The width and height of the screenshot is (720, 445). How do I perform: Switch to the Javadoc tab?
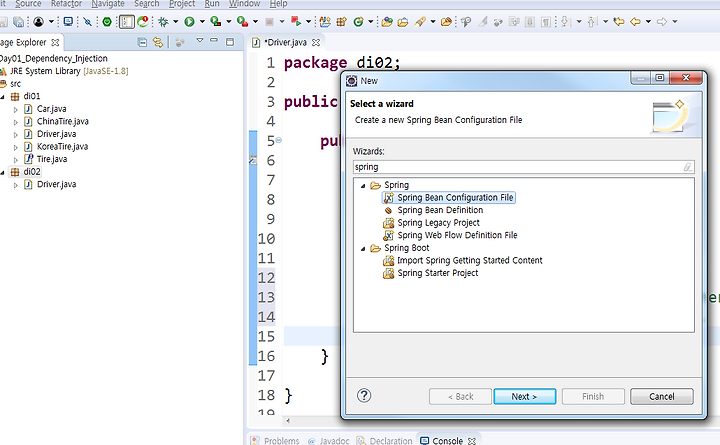(329, 440)
